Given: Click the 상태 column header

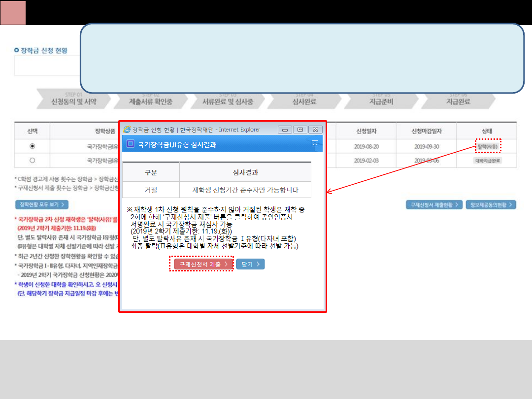Looking at the screenshot, I should 487,131.
